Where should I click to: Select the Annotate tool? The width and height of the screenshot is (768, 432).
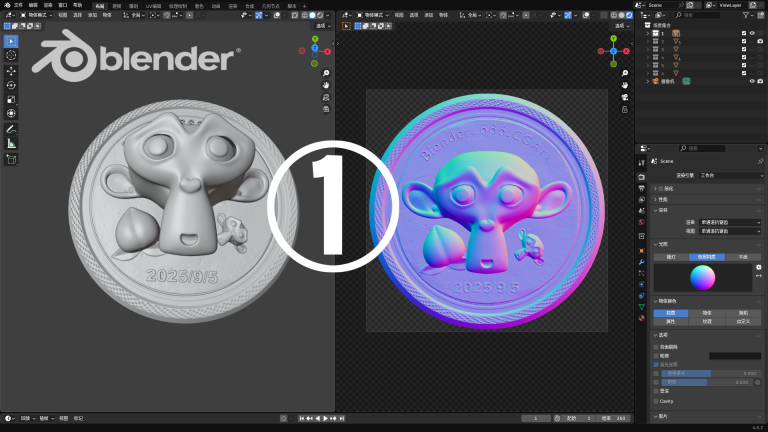(11, 129)
